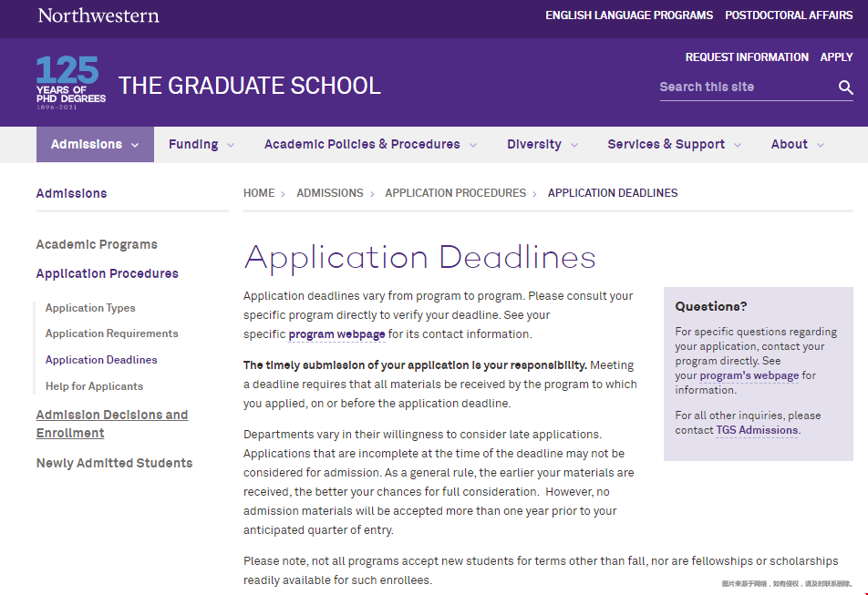Open English Language Programs link
Viewport: 868px width, 595px height.
click(629, 15)
